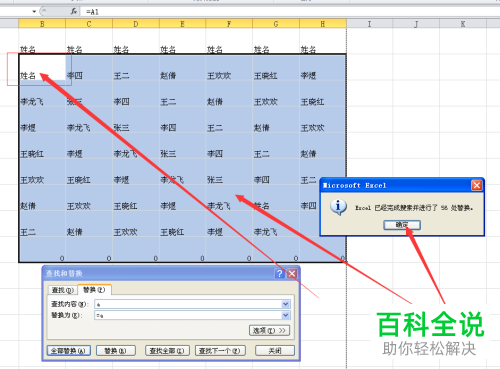The height and width of the screenshot is (369, 500).
Task: Click 确定 in the Microsoft Excel message
Action: (402, 225)
